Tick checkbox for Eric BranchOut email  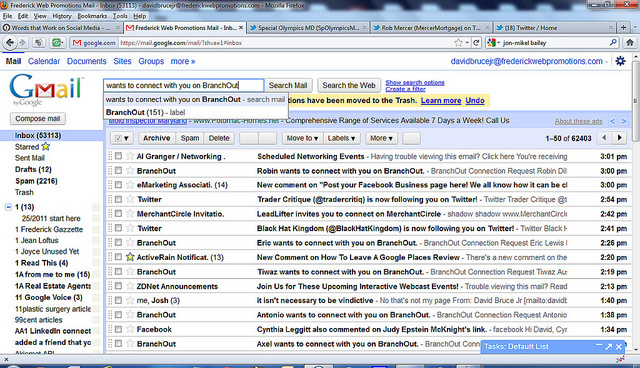click(118, 242)
